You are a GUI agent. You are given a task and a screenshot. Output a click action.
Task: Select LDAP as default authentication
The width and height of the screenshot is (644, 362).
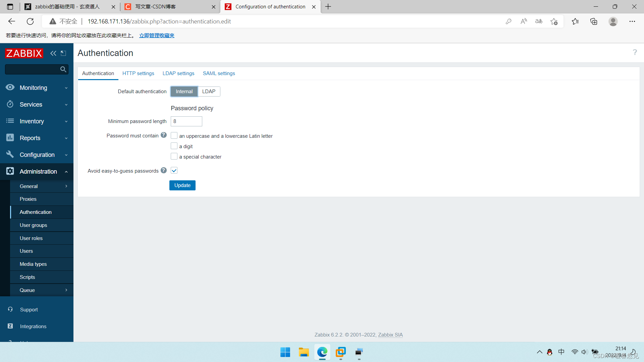coord(209,92)
